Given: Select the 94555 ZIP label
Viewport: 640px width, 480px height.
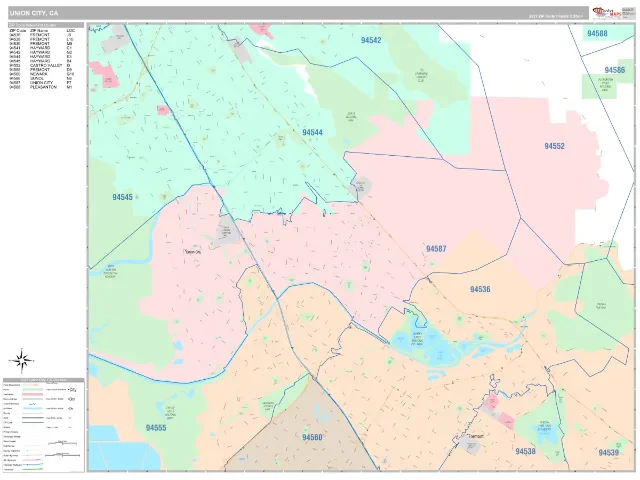Looking at the screenshot, I should pos(156,428).
